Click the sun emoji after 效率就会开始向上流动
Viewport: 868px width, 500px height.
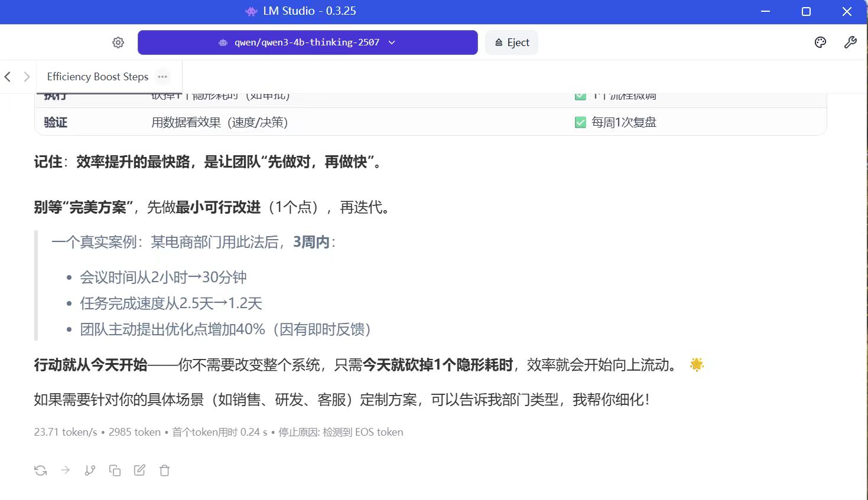697,365
